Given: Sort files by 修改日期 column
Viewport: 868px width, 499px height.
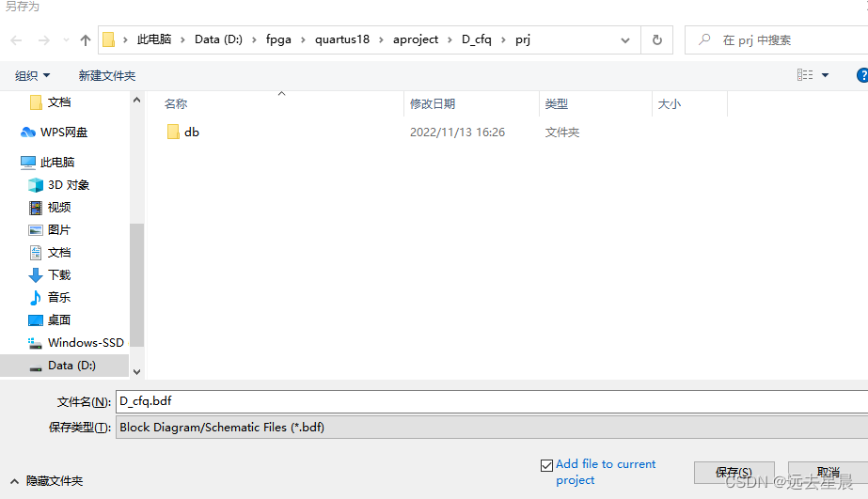Looking at the screenshot, I should click(433, 103).
